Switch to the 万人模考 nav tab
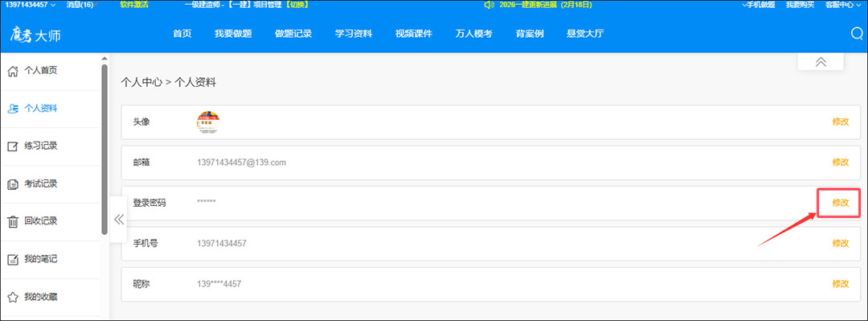Viewport: 868px width, 321px height. click(x=474, y=33)
